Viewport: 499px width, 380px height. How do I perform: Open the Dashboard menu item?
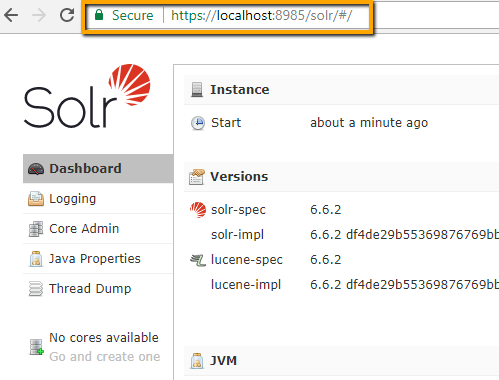coord(98,168)
